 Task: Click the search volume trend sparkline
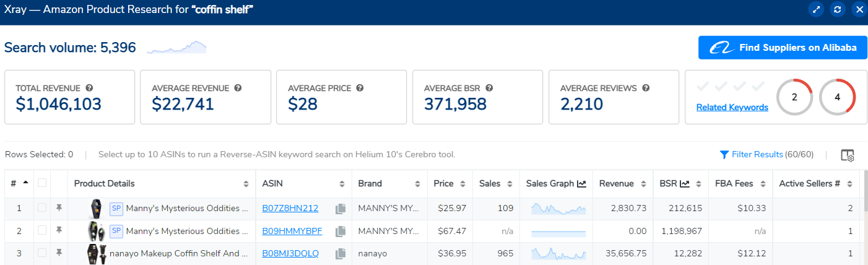coord(177,48)
